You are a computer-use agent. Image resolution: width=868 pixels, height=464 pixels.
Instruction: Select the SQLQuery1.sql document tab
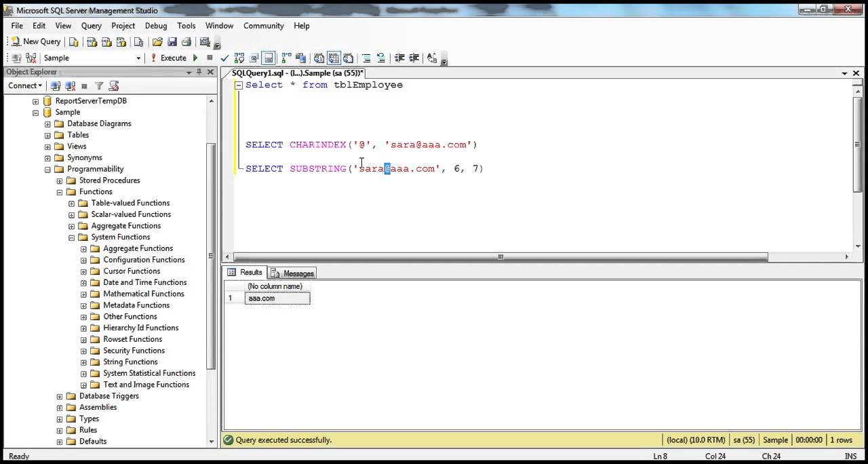coord(297,73)
